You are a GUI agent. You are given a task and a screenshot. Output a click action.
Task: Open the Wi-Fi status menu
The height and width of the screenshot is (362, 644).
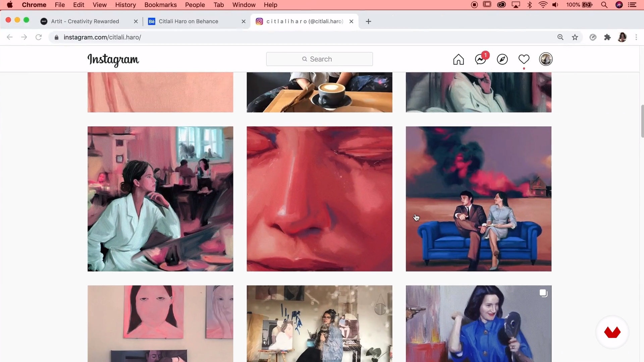click(543, 5)
